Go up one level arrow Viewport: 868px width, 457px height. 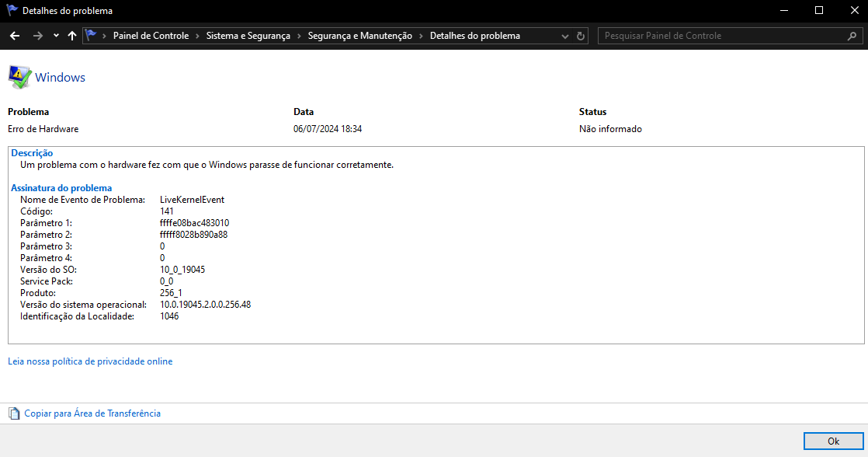(72, 36)
